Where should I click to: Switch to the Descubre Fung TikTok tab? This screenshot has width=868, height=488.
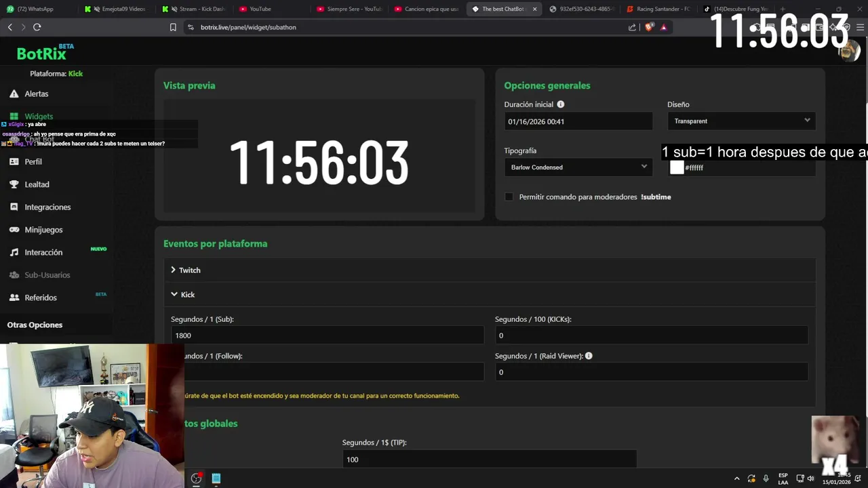click(736, 9)
